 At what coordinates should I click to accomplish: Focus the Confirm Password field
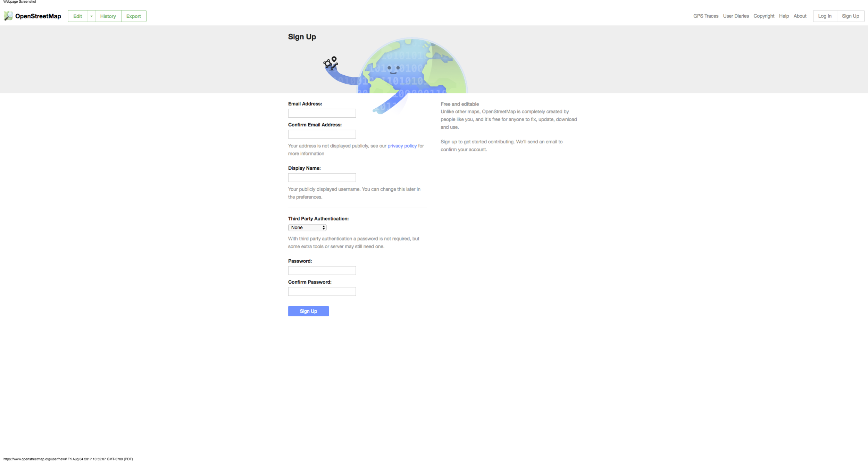tap(322, 292)
